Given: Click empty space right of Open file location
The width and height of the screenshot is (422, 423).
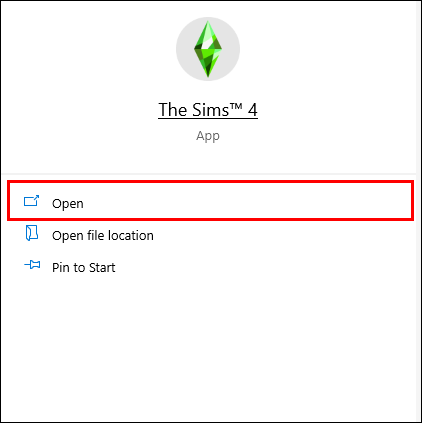Looking at the screenshot, I should (283, 235).
